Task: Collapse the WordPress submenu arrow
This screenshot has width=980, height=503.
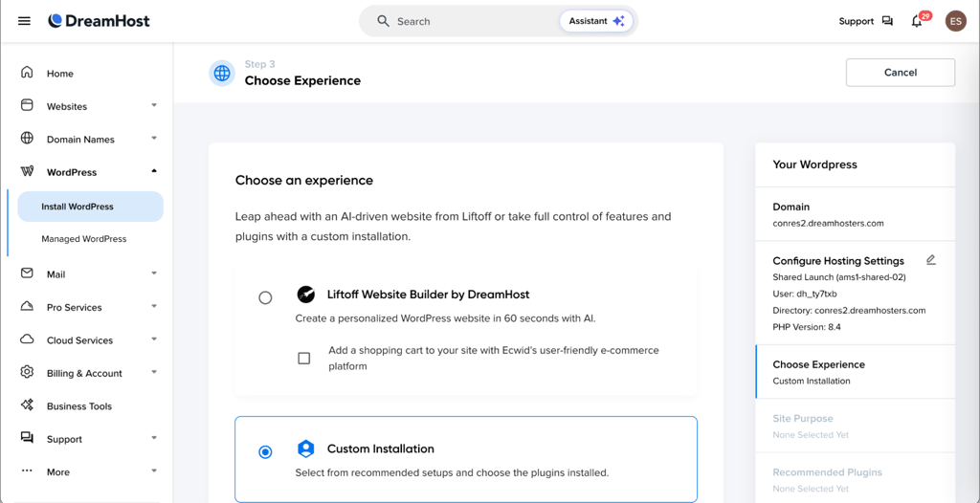Action: 154,171
